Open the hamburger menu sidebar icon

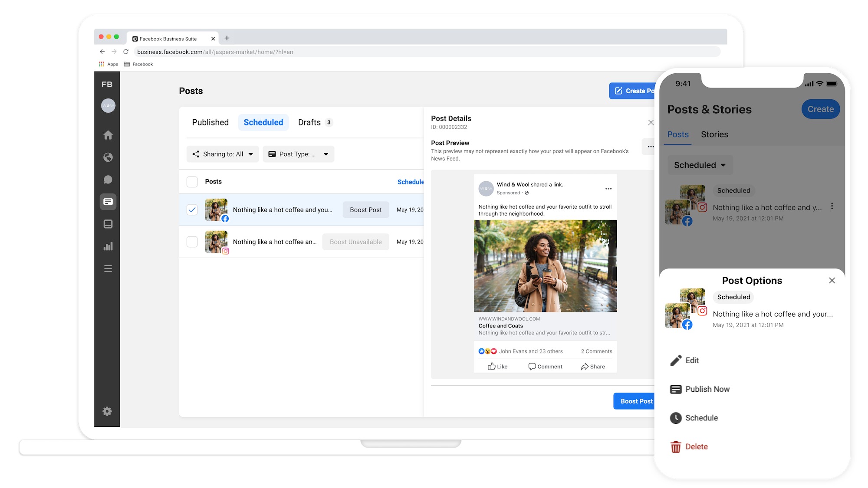(x=108, y=269)
